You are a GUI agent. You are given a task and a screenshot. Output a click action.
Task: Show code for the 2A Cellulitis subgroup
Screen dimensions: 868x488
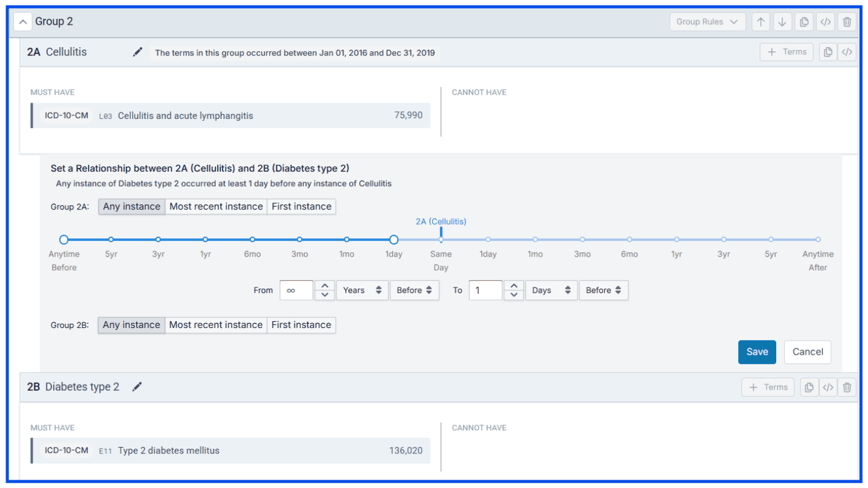[847, 52]
